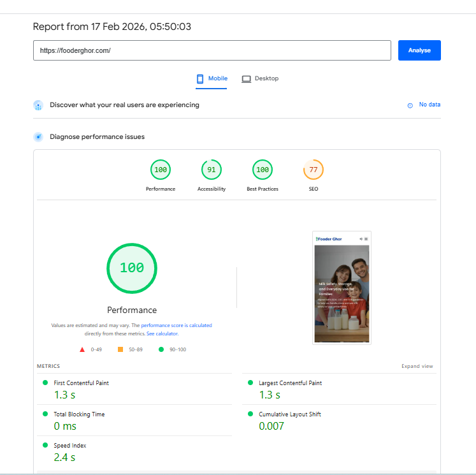The width and height of the screenshot is (476, 475).
Task: Click the 0 ms Total Blocking Time value
Action: [x=65, y=426]
